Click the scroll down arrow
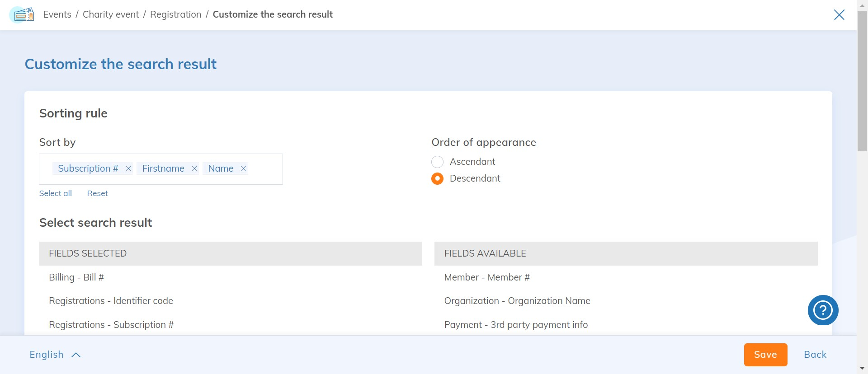 coord(862,368)
